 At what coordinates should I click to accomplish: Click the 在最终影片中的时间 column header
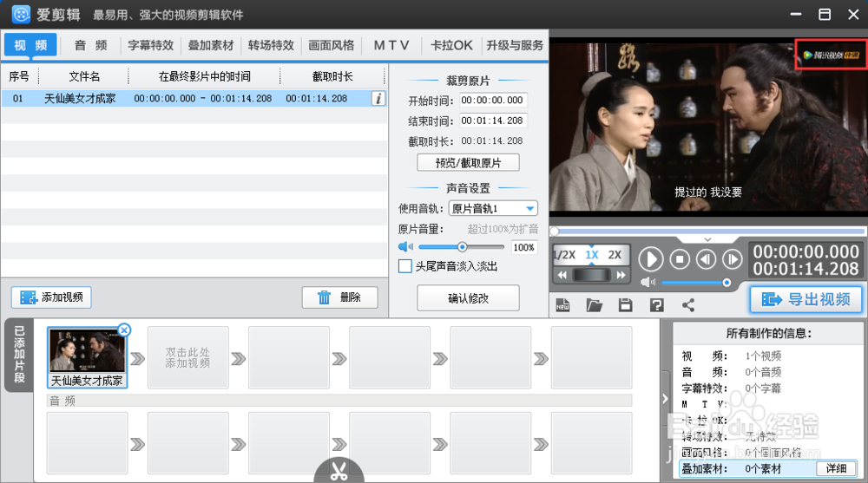pos(204,76)
